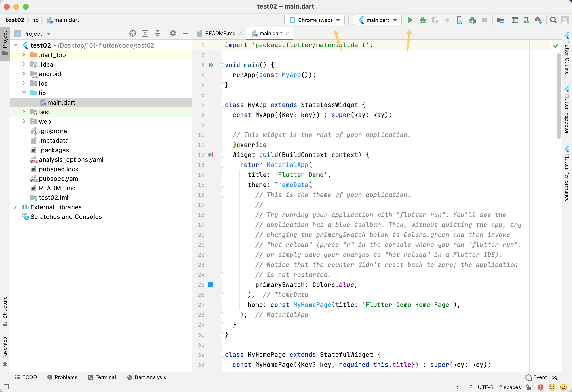
Task: Click the Select Opened File target icon
Action: (133, 34)
